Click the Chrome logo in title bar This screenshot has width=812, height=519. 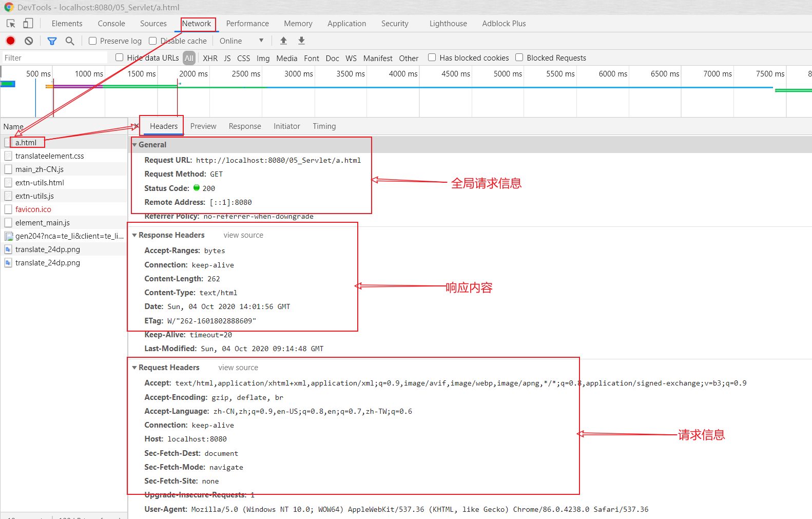(x=9, y=7)
